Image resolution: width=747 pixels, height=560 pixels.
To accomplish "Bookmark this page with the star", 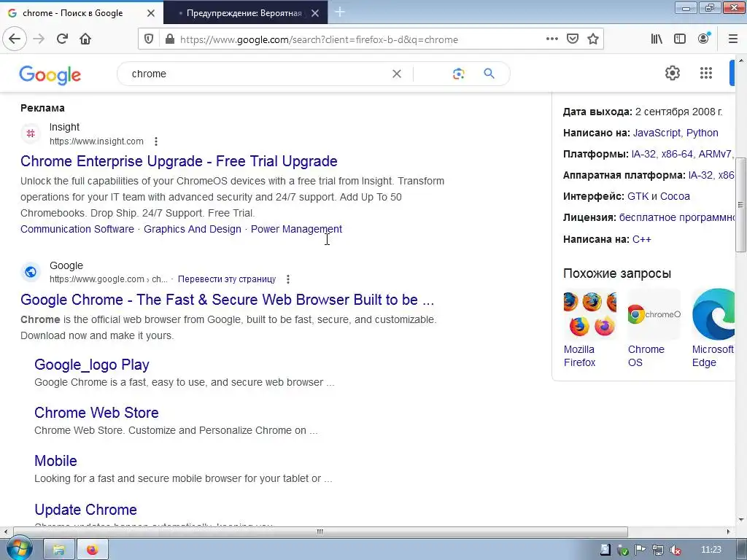I will [593, 39].
